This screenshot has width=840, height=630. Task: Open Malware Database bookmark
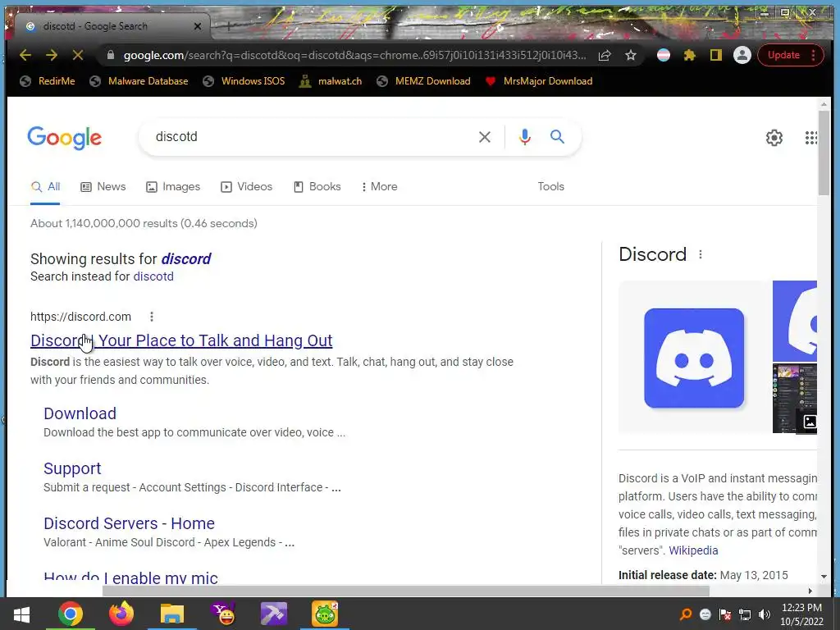139,81
